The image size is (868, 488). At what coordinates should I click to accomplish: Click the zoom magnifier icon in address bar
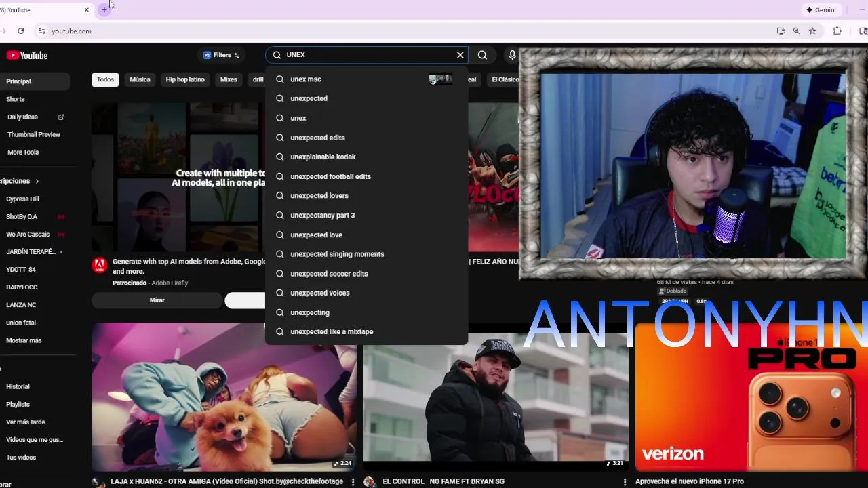coord(796,31)
